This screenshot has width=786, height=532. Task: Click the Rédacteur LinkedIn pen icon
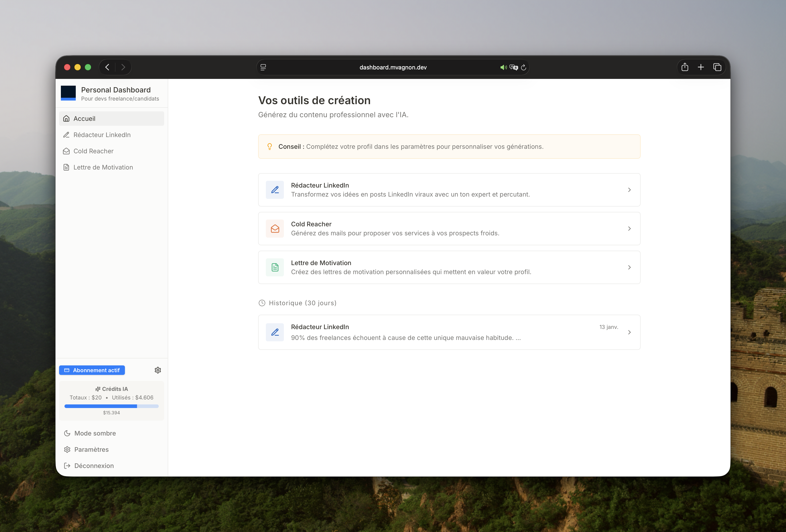coord(67,135)
